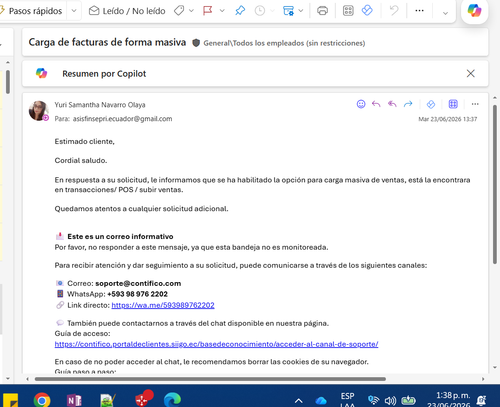Click the horizontal scrollbar at bottom
500x407 pixels.
pos(210,379)
